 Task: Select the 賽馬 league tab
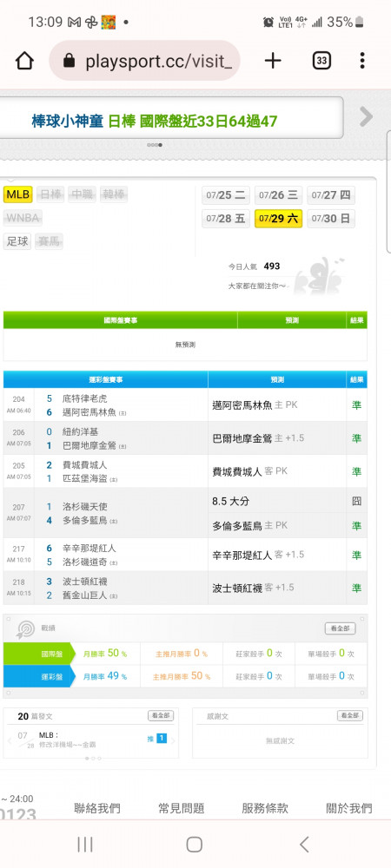tap(49, 242)
